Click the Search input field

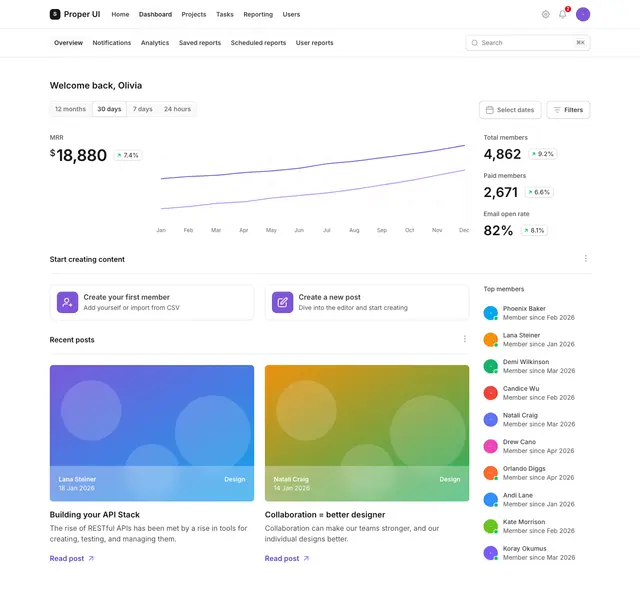pyautogui.click(x=528, y=43)
